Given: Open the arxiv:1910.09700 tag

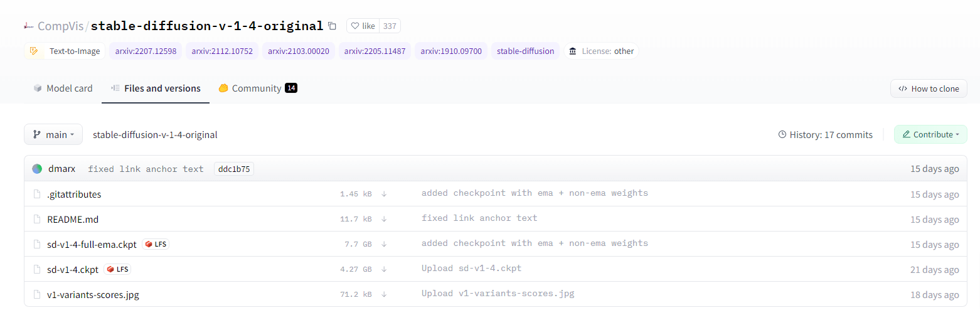Looking at the screenshot, I should click(x=451, y=51).
